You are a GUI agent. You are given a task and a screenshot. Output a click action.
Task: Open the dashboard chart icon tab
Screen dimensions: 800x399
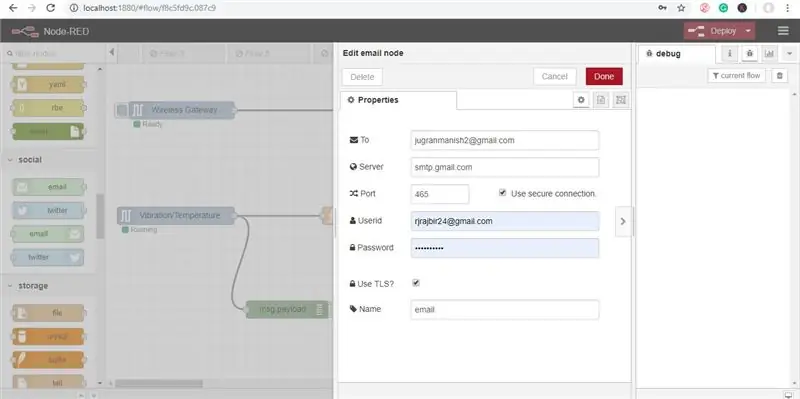[769, 53]
